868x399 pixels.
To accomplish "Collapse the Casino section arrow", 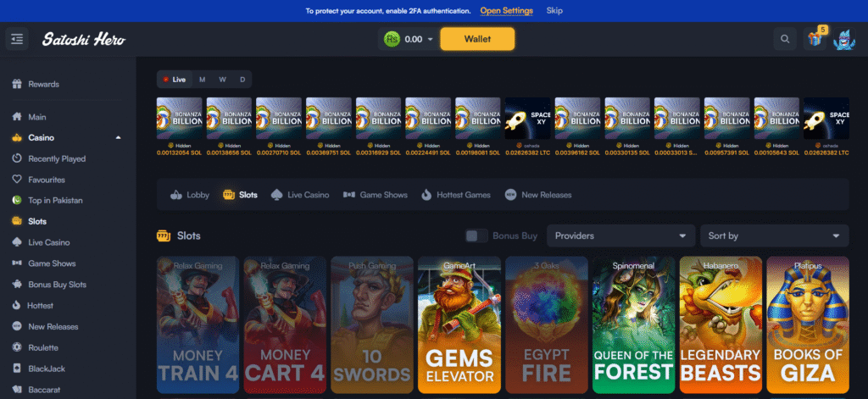I will point(118,138).
